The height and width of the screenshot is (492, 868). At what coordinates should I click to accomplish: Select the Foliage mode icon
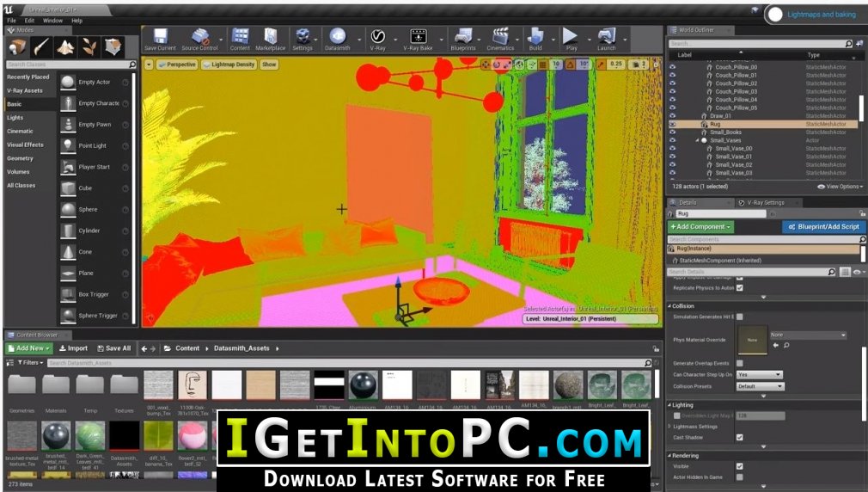(89, 47)
